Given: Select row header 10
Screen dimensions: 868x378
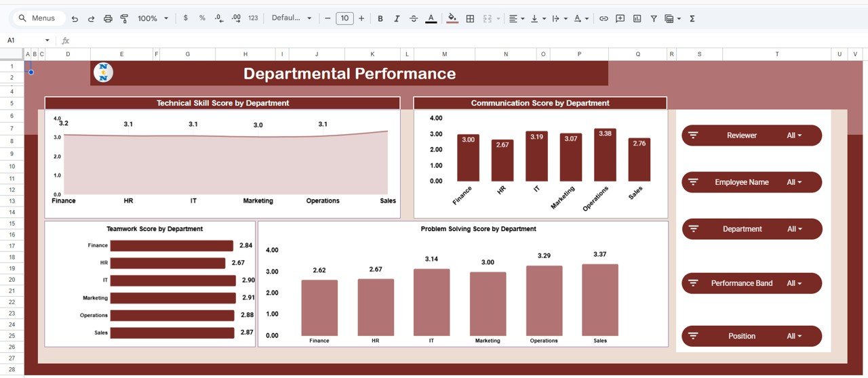Looking at the screenshot, I should tap(12, 166).
